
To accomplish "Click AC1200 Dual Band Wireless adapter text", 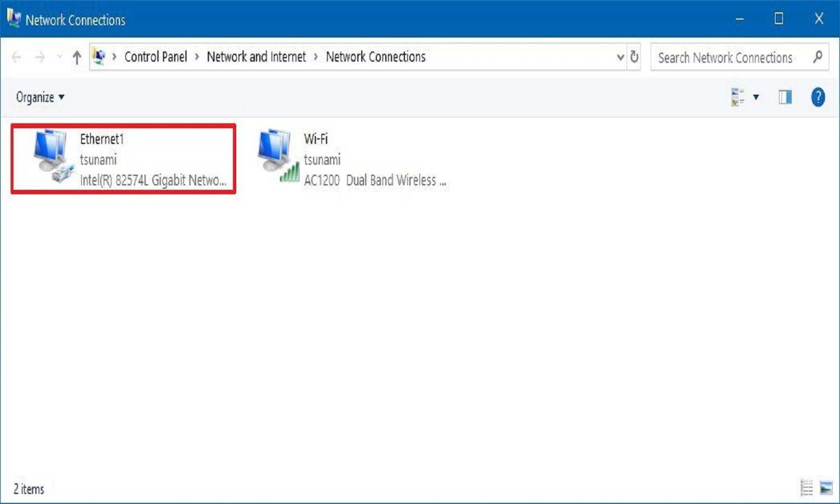I will click(x=375, y=180).
